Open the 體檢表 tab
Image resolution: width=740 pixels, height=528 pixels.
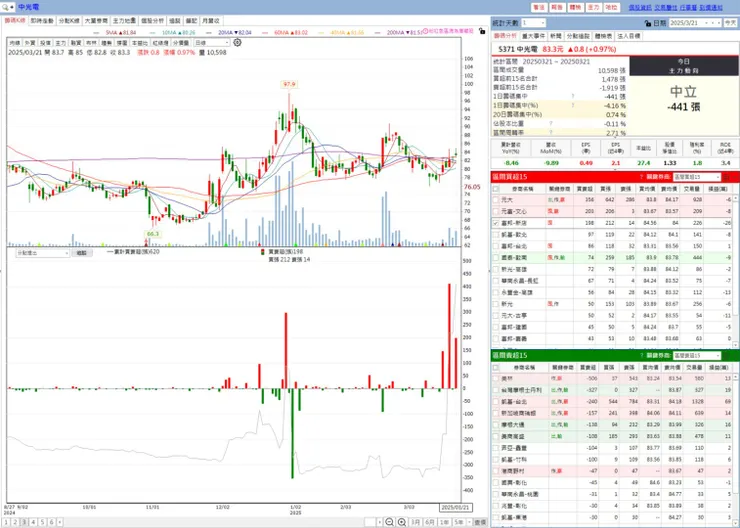click(603, 36)
